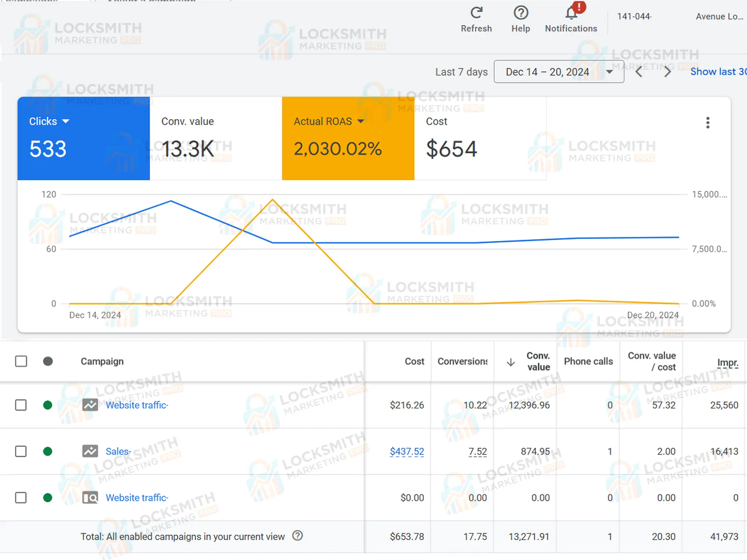Open the chart overflow three-dot menu

pyautogui.click(x=707, y=122)
